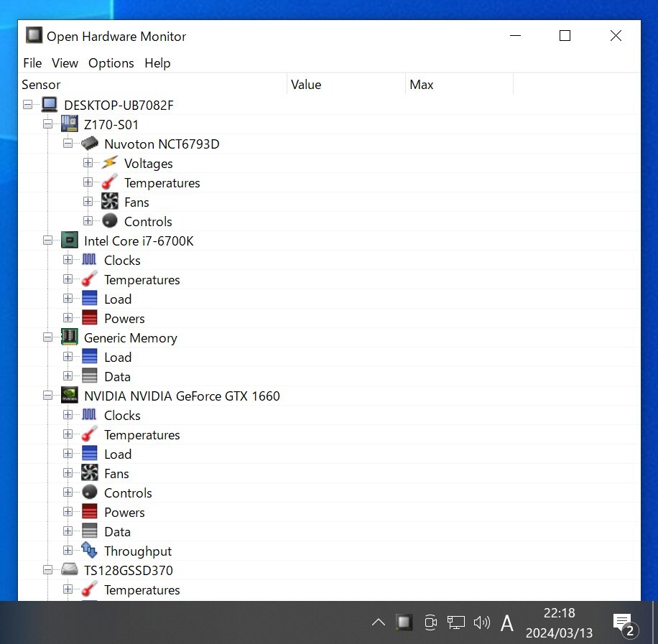Select the Voltages lightning bolt icon
This screenshot has height=644, width=658.
click(x=109, y=163)
